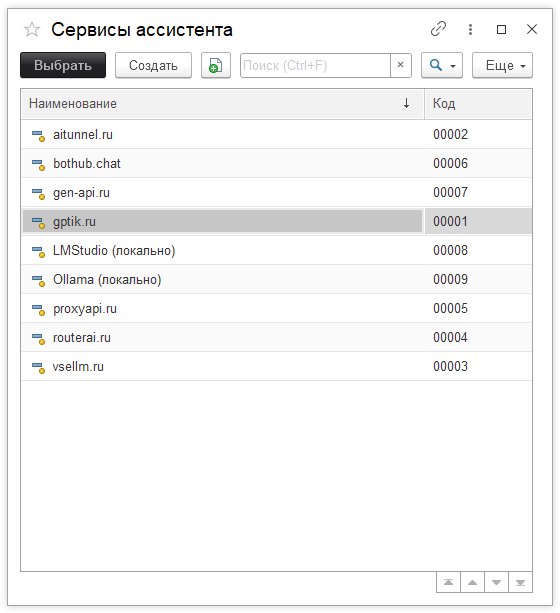
Task: Open the magnifier search dropdown
Action: (442, 65)
